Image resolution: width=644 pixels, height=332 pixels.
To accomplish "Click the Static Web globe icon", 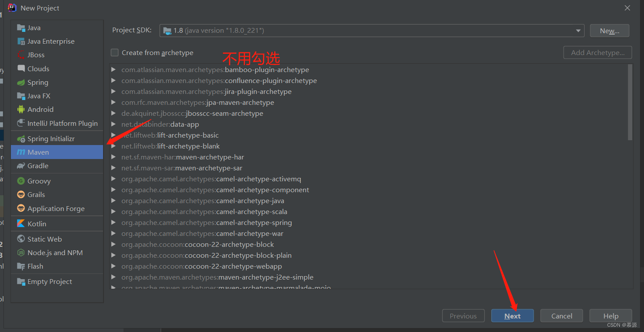I will click(x=21, y=239).
